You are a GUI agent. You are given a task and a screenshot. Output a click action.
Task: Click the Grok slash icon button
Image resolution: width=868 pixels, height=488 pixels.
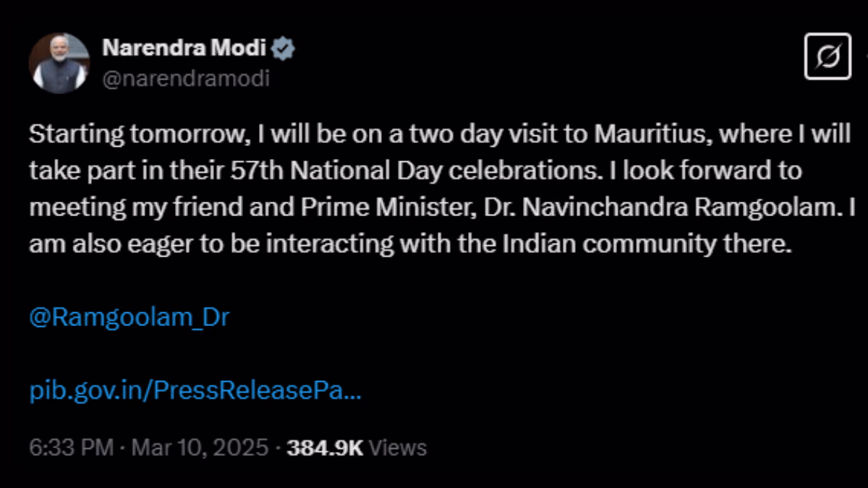(x=827, y=56)
